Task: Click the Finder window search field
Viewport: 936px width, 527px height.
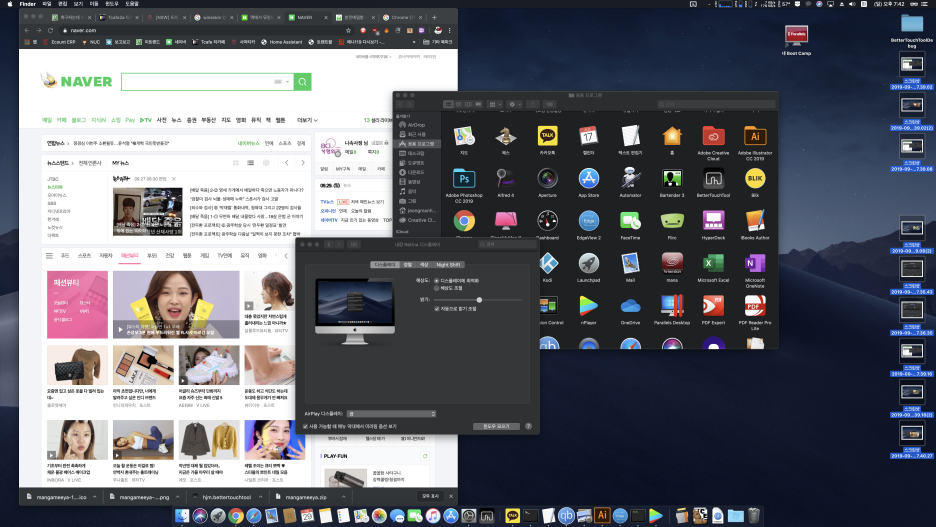Action: [x=716, y=104]
